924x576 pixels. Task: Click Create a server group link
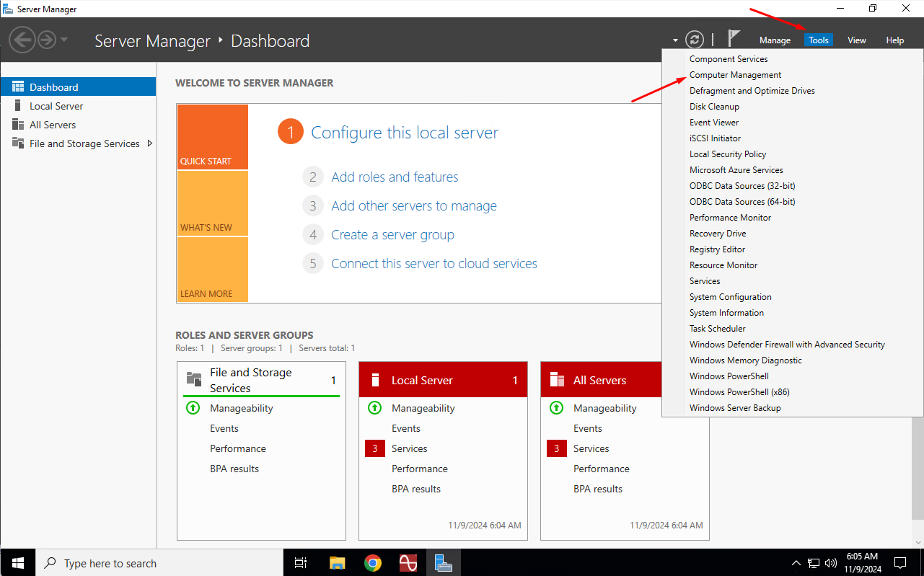pyautogui.click(x=392, y=235)
